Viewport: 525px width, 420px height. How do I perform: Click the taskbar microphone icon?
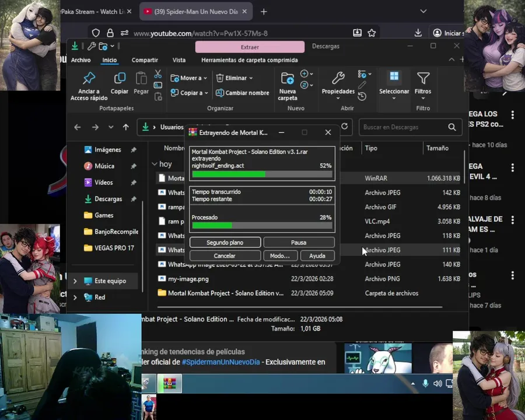(x=425, y=383)
